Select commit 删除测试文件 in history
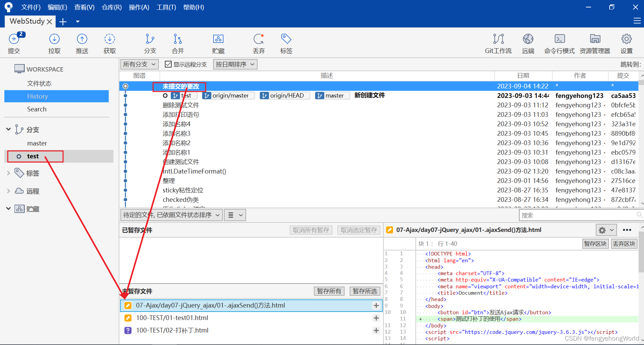The image size is (644, 345). click(x=379, y=105)
